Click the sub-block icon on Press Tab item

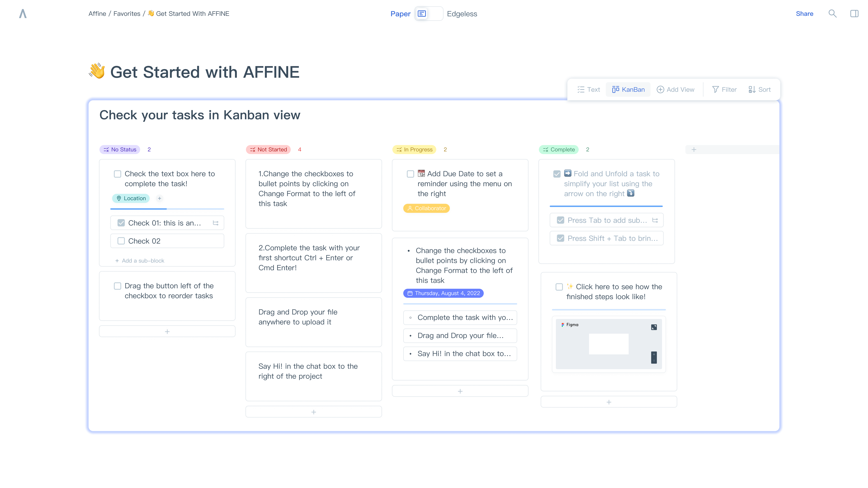(x=655, y=220)
